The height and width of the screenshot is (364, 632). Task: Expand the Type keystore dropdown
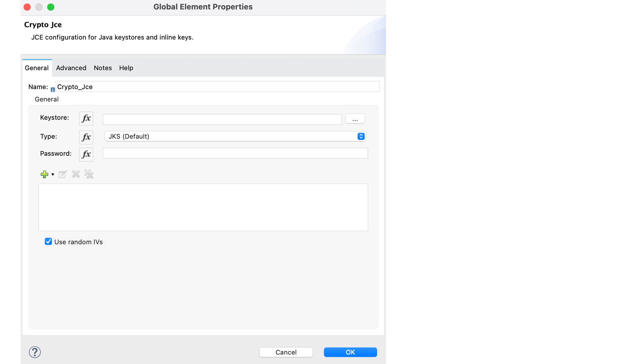[x=360, y=136]
